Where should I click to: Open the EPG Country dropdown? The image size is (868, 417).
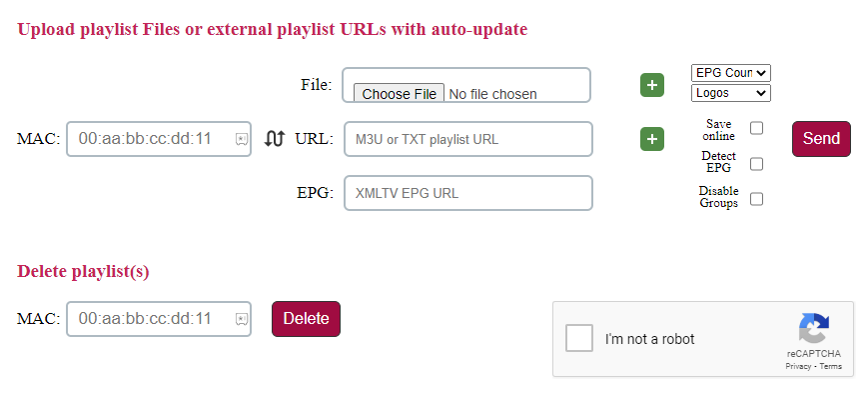tap(731, 73)
